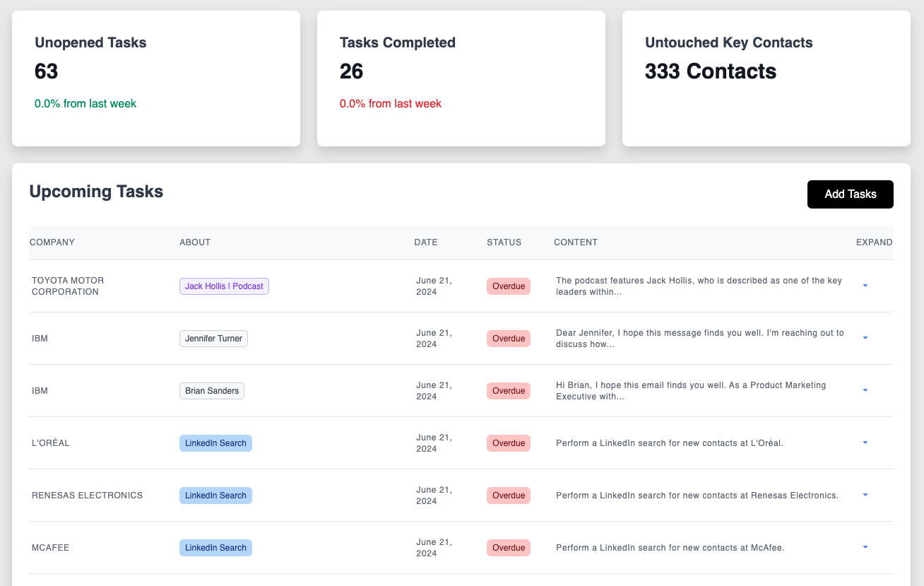Click Overdue badge in Renesas Electronics row
The height and width of the screenshot is (586, 924).
click(x=509, y=496)
